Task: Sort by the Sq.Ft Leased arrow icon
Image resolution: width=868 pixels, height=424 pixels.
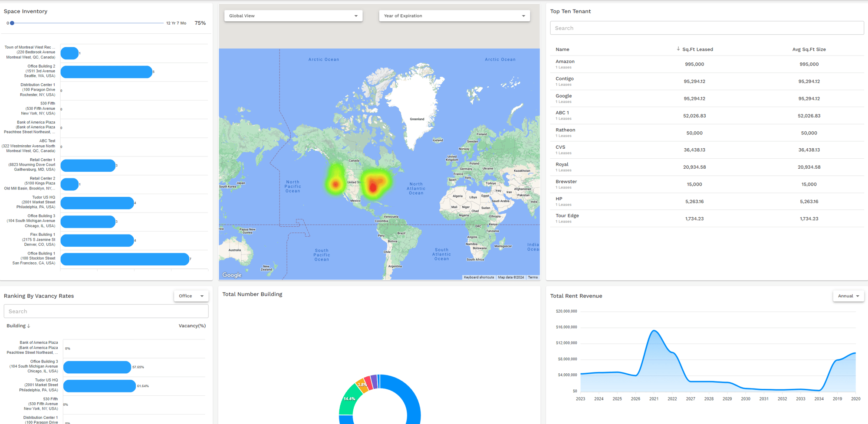Action: [x=678, y=49]
